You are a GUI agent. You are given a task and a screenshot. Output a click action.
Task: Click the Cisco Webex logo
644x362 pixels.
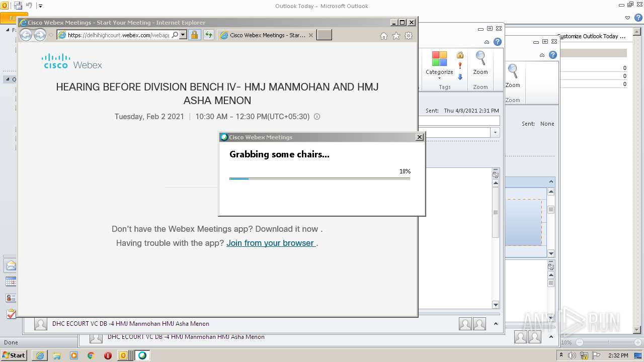pos(72,61)
